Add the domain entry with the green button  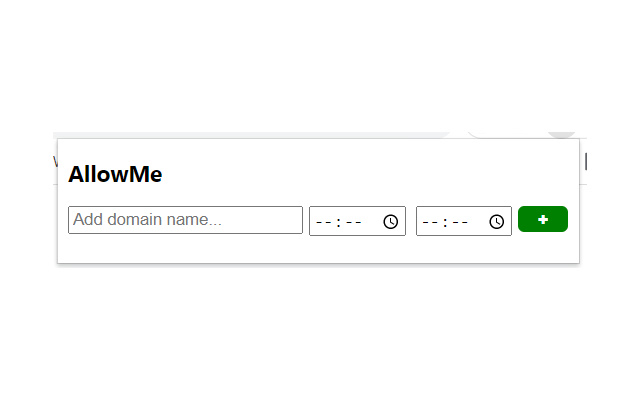click(543, 219)
